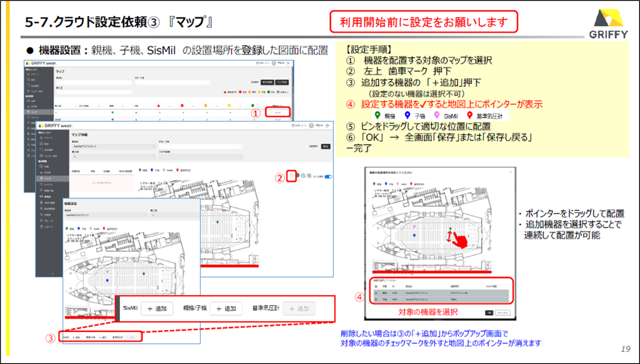This screenshot has height=364, width=640.
Task: Collapse the sidebar with the bottom chevron
Action: click(52, 274)
